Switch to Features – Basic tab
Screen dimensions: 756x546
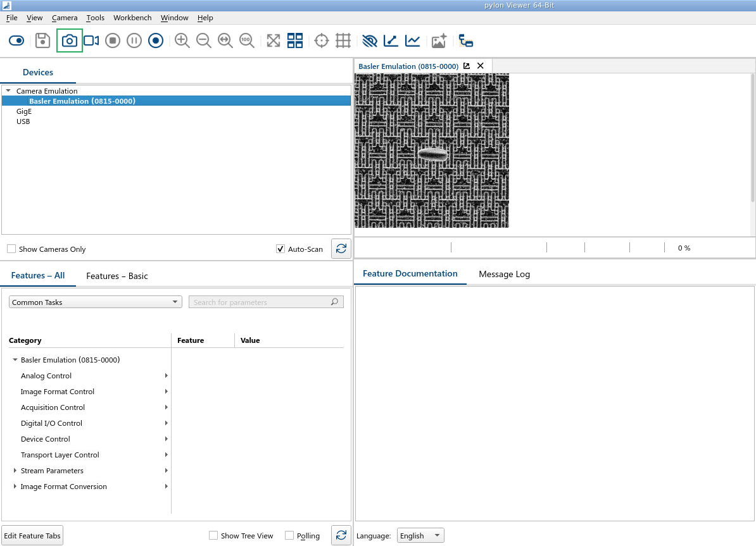pyautogui.click(x=117, y=276)
